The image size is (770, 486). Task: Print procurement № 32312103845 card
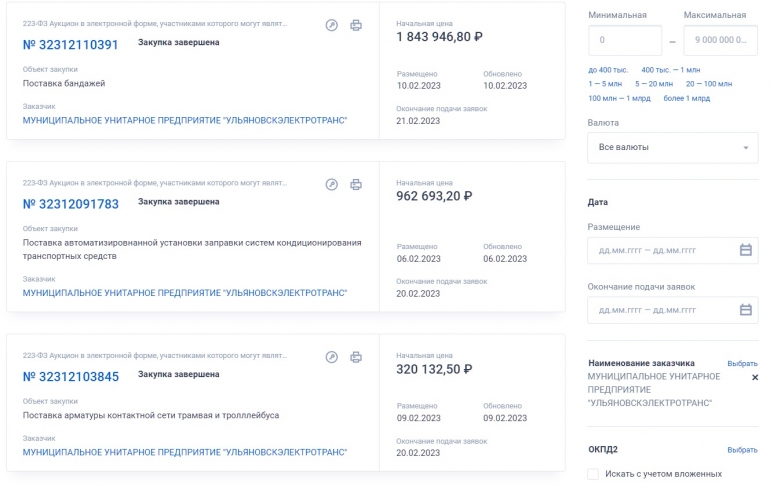pyautogui.click(x=356, y=357)
